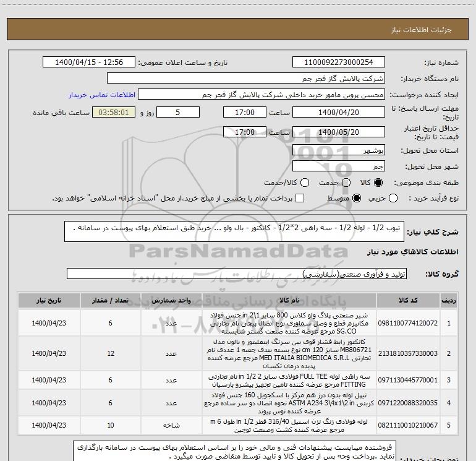Click the تاریخ نیاز column header

pyautogui.click(x=49, y=301)
